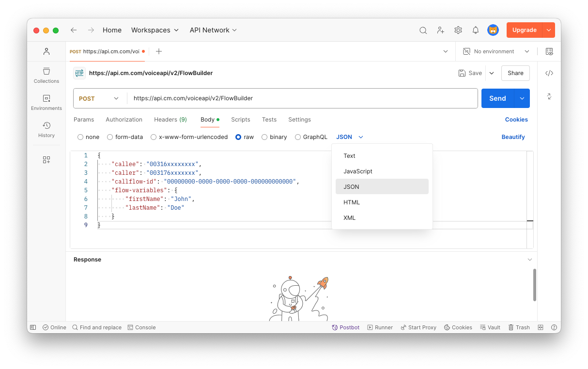Add a new request tab
Image resolution: width=588 pixels, height=369 pixels.
pos(159,51)
